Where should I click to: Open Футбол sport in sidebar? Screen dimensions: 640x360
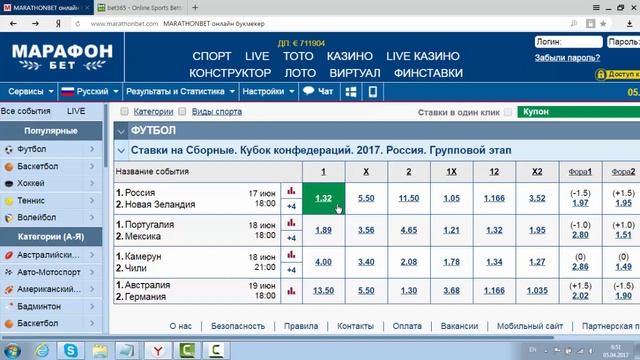click(x=51, y=149)
